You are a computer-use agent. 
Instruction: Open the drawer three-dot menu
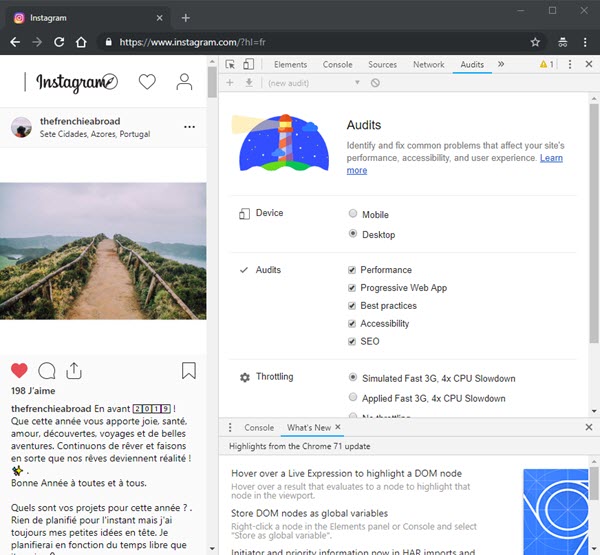coord(230,427)
